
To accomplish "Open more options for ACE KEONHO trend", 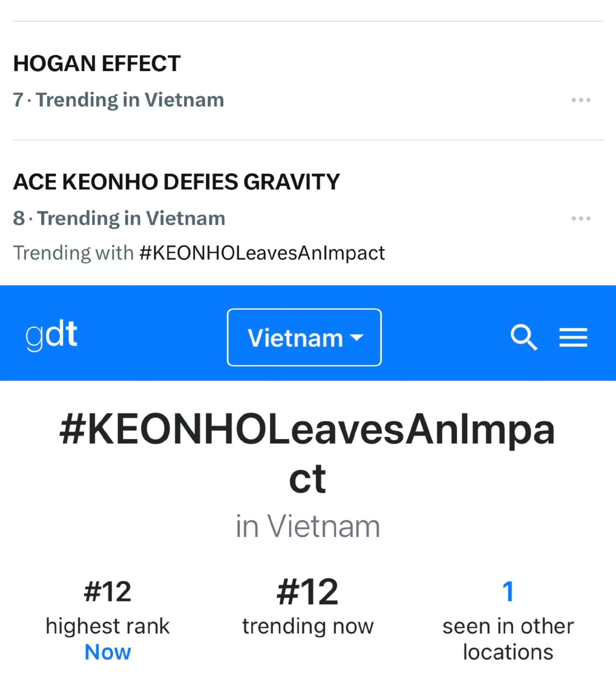I will click(581, 219).
